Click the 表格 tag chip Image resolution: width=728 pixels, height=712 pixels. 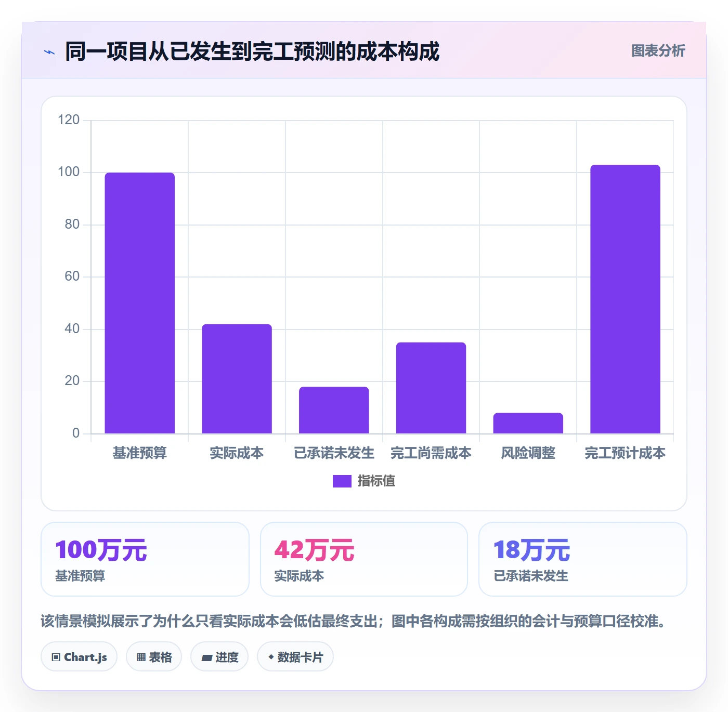pos(154,657)
